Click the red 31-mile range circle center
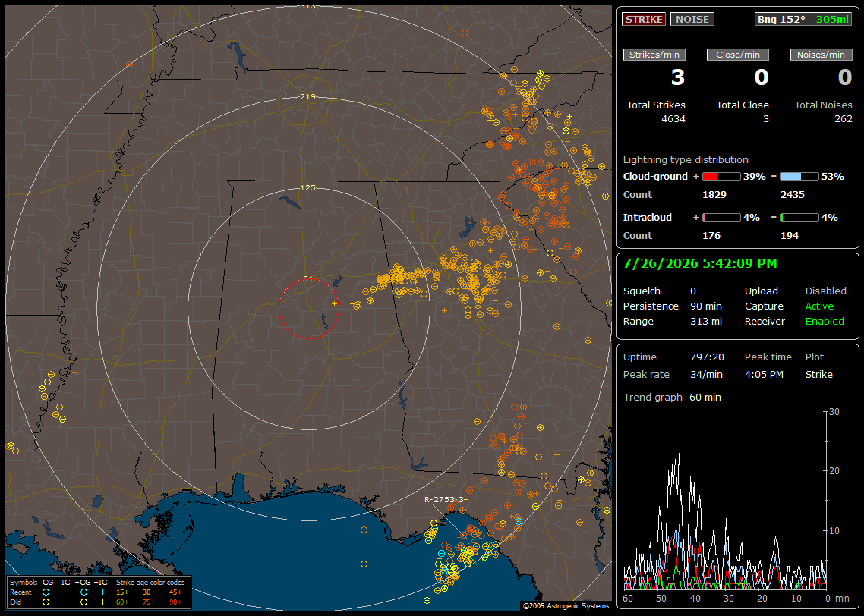Viewport: 864px width, 616px height. pos(308,309)
